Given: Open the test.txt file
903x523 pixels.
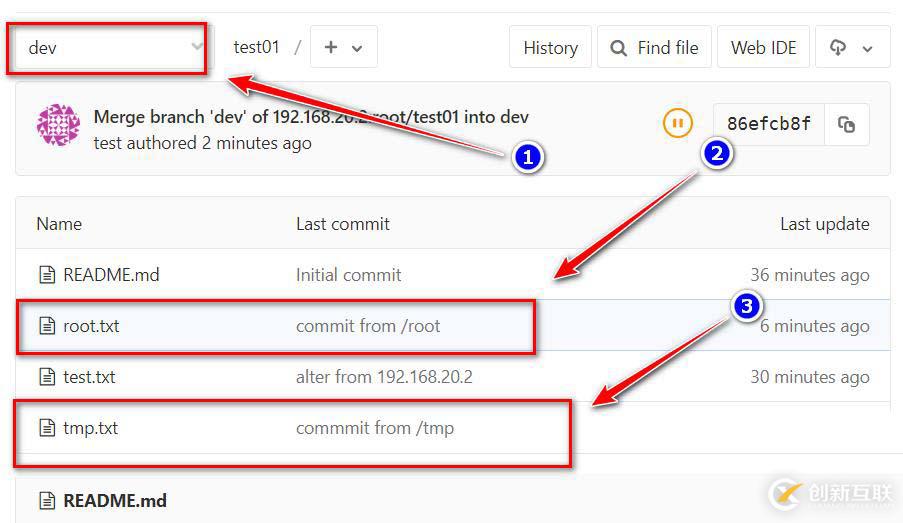Looking at the screenshot, I should coord(89,377).
